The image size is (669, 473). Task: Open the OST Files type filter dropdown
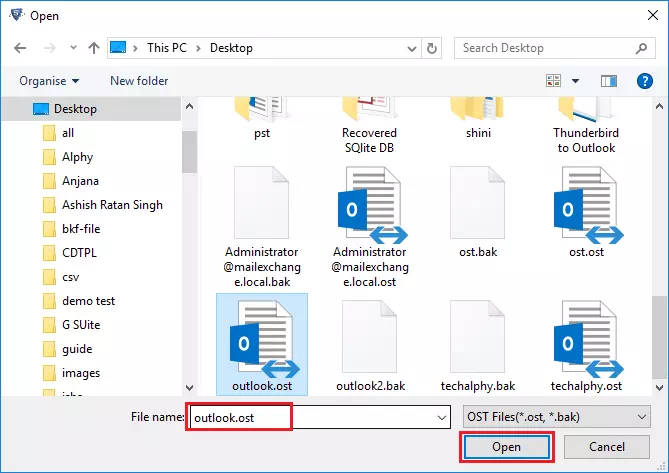click(x=556, y=417)
